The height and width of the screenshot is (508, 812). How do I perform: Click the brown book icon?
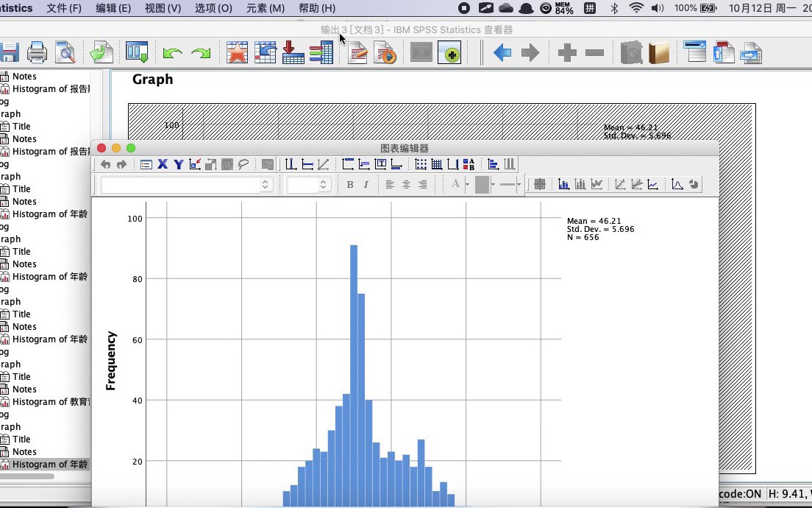[659, 53]
